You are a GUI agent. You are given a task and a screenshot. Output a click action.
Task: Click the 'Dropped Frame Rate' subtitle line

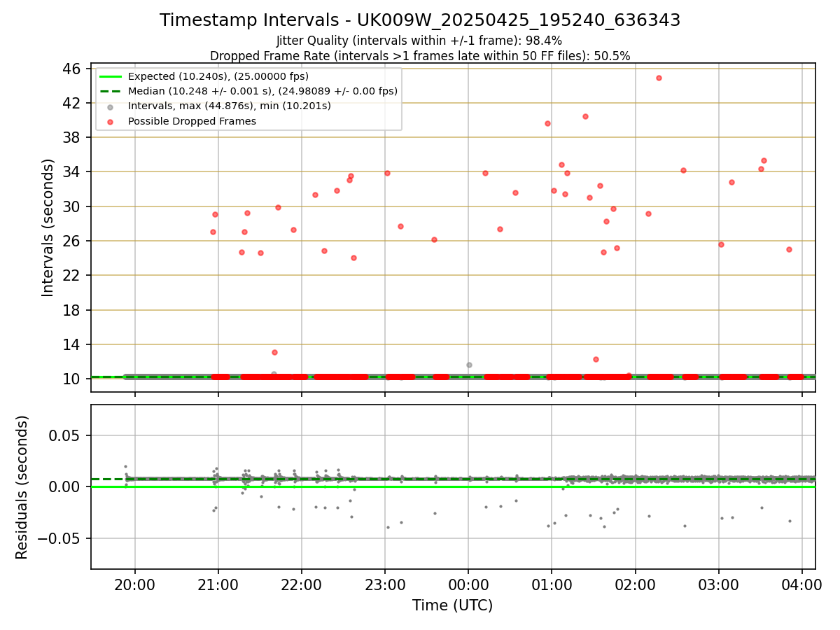point(420,56)
